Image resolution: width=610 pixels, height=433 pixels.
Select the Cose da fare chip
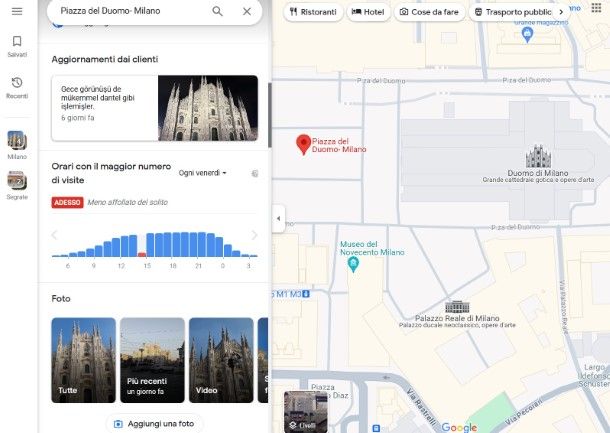(x=429, y=12)
